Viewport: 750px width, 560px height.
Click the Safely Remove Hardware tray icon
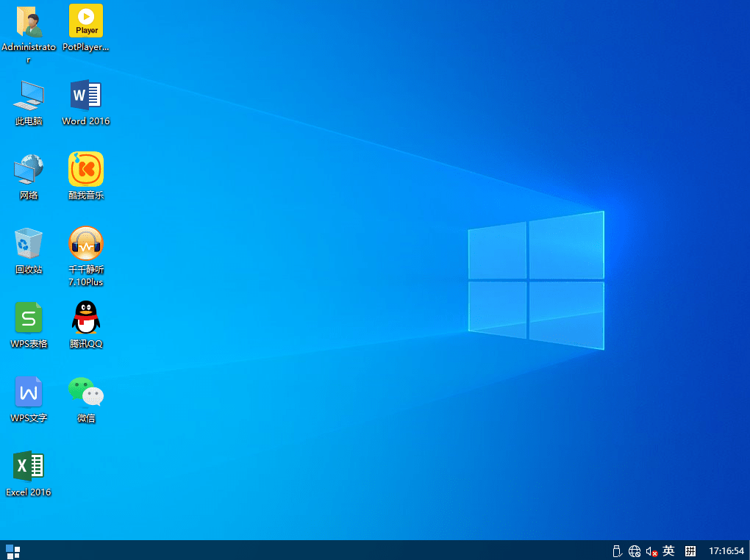coord(616,550)
